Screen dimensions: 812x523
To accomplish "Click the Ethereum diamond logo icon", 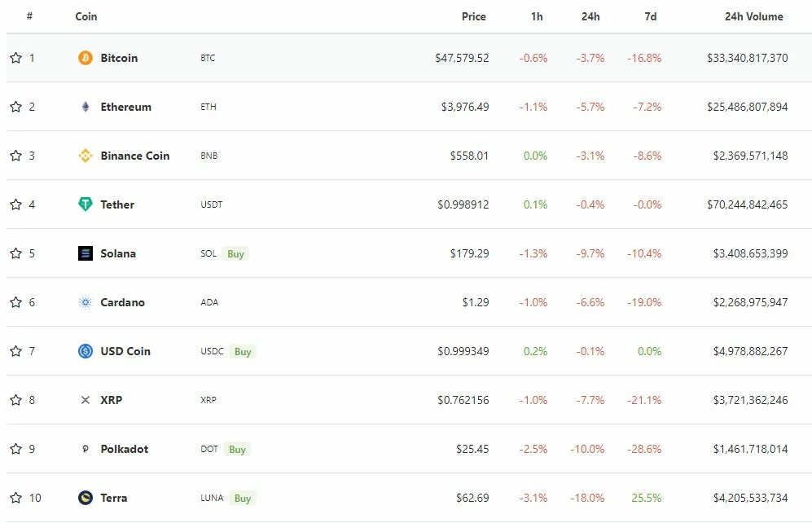I will [86, 107].
